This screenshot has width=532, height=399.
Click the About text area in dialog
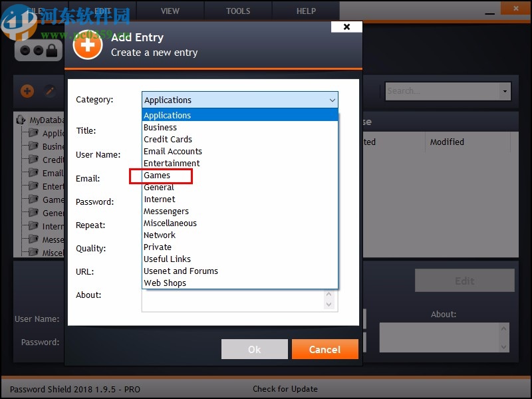tap(233, 301)
